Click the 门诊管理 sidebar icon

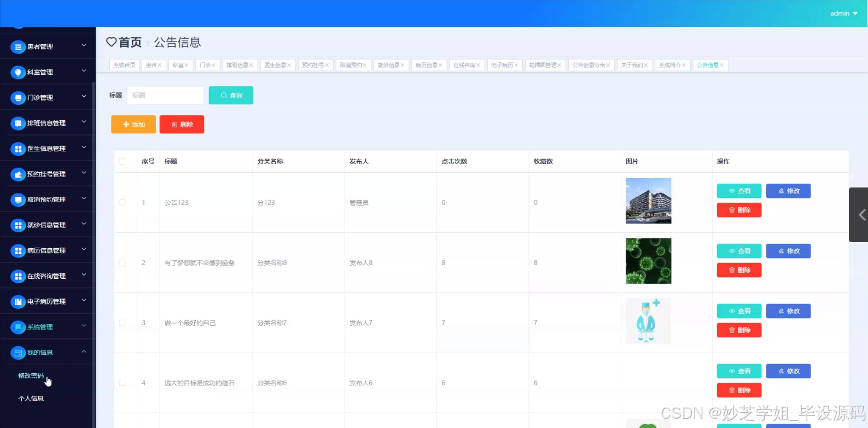tap(18, 97)
